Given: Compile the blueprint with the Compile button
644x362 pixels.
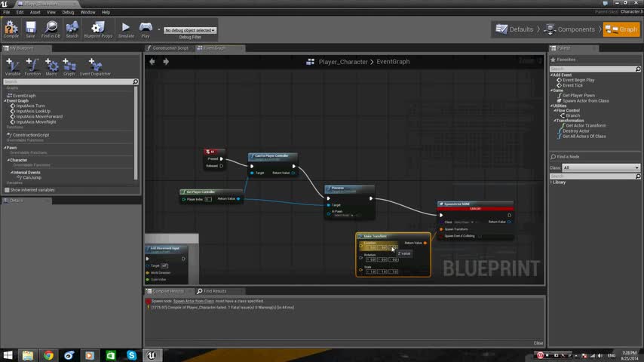Looking at the screenshot, I should point(11,29).
